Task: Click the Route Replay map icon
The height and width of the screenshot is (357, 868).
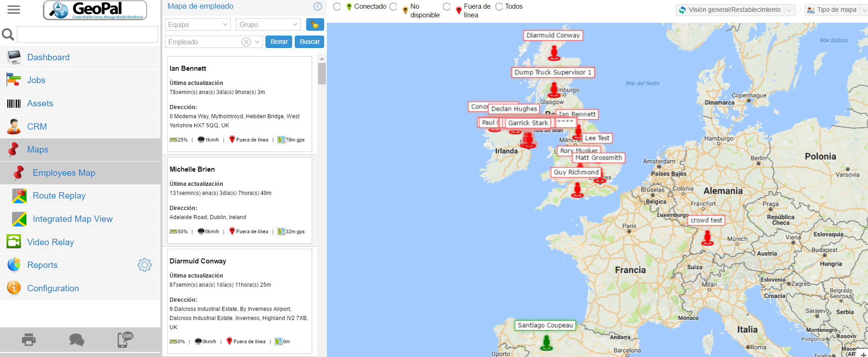Action: pos(19,196)
